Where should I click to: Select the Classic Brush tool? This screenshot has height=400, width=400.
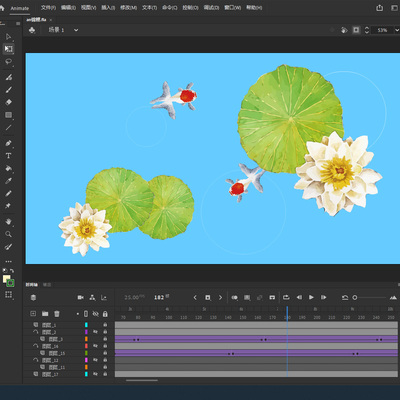(9, 90)
